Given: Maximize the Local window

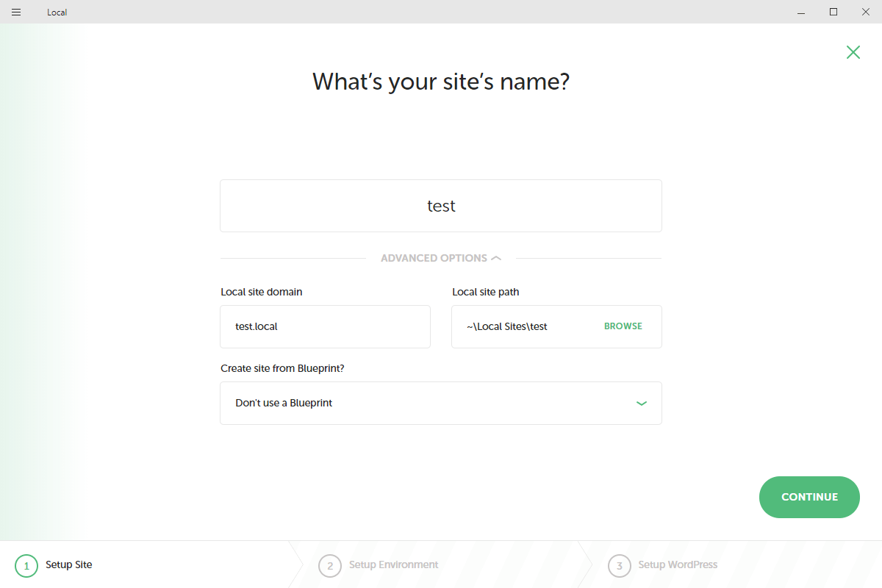Looking at the screenshot, I should click(x=833, y=12).
